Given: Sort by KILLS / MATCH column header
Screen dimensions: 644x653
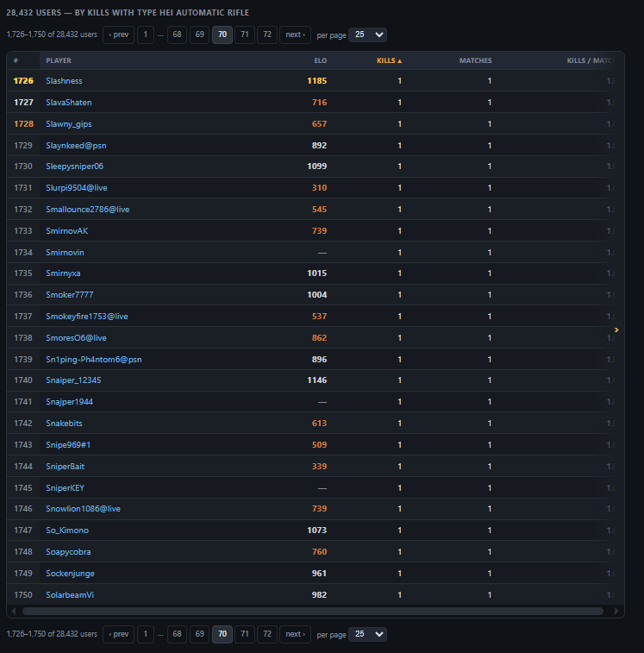Looking at the screenshot, I should (590, 60).
